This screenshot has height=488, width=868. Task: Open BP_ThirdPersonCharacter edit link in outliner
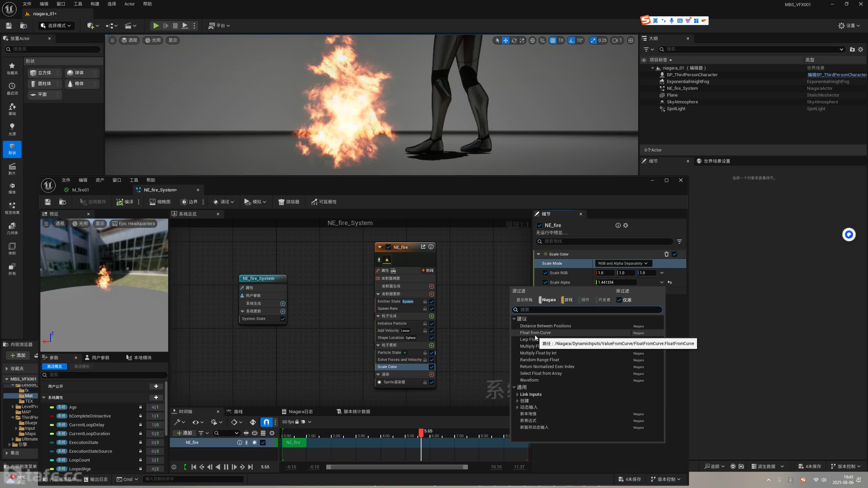[837, 75]
